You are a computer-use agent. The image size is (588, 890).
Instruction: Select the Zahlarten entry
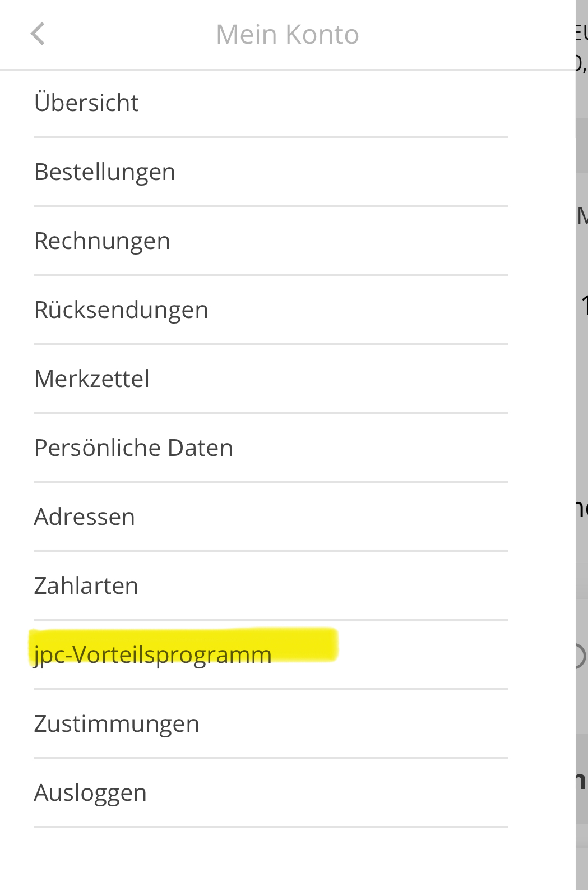tap(86, 586)
